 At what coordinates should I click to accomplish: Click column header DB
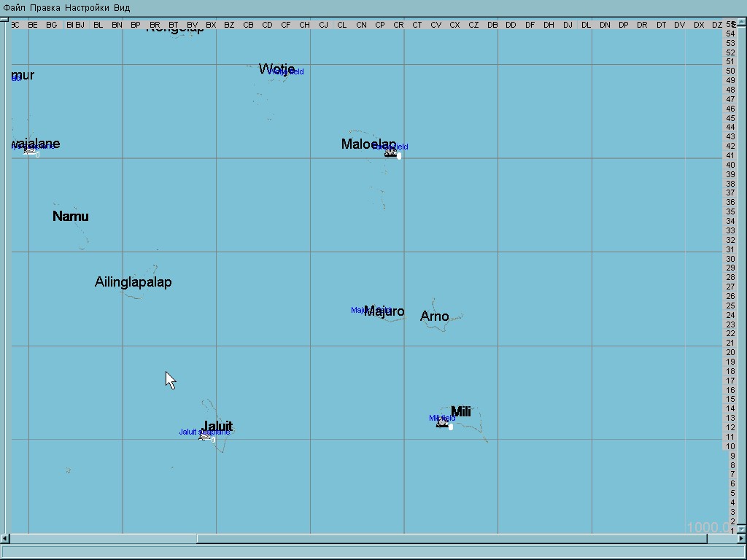(492, 25)
